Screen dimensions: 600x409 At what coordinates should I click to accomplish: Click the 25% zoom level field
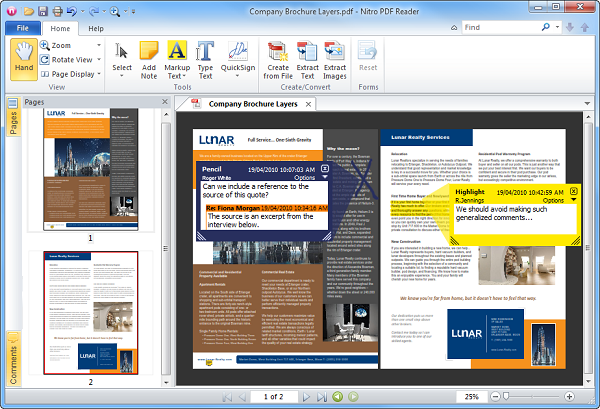[471, 397]
